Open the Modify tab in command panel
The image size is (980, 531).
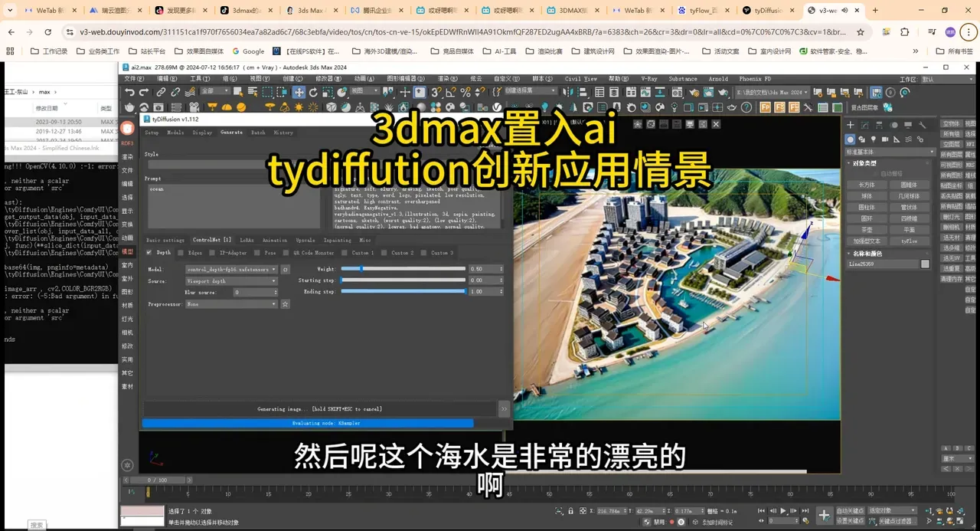(x=865, y=124)
